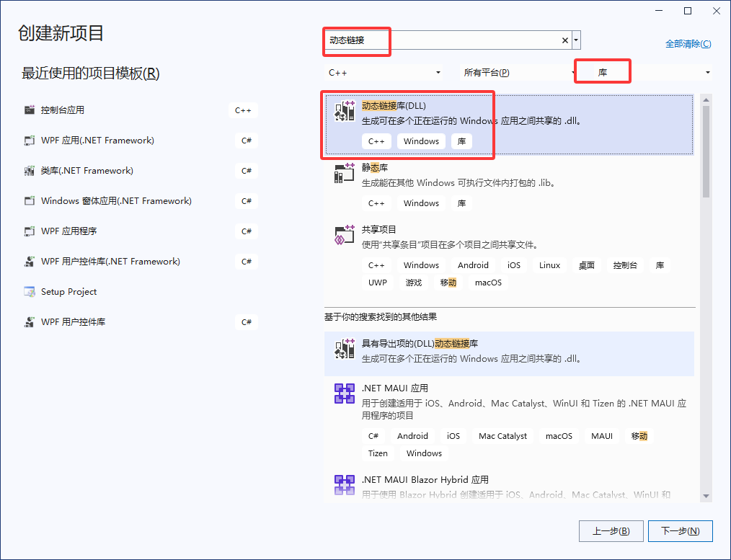Select .NET MAUI Blazor Hybrid 应用 title
Image resolution: width=731 pixels, height=560 pixels.
coord(425,479)
